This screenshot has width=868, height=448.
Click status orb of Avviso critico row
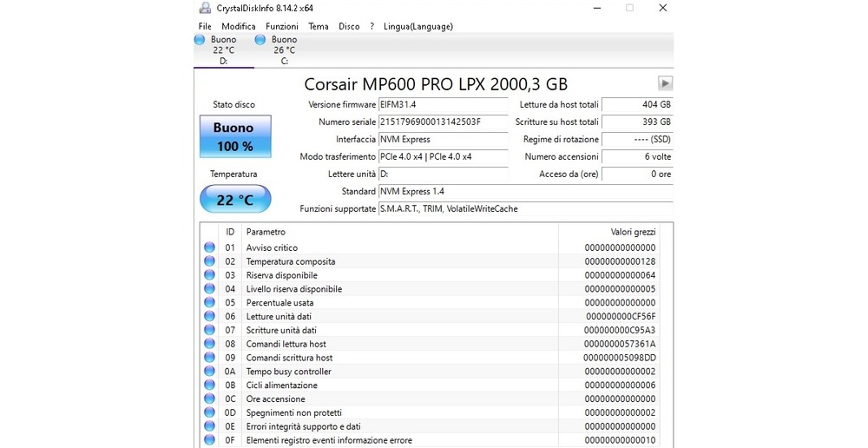click(x=209, y=247)
